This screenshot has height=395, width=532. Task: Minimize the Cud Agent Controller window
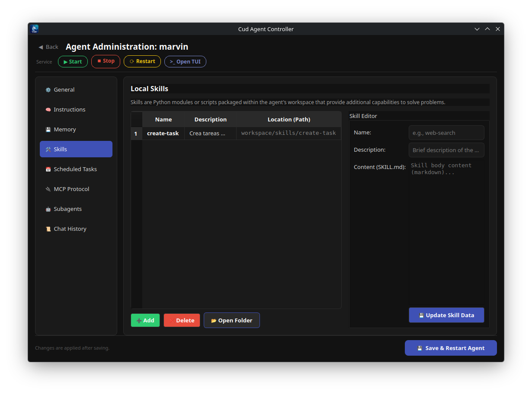point(477,29)
